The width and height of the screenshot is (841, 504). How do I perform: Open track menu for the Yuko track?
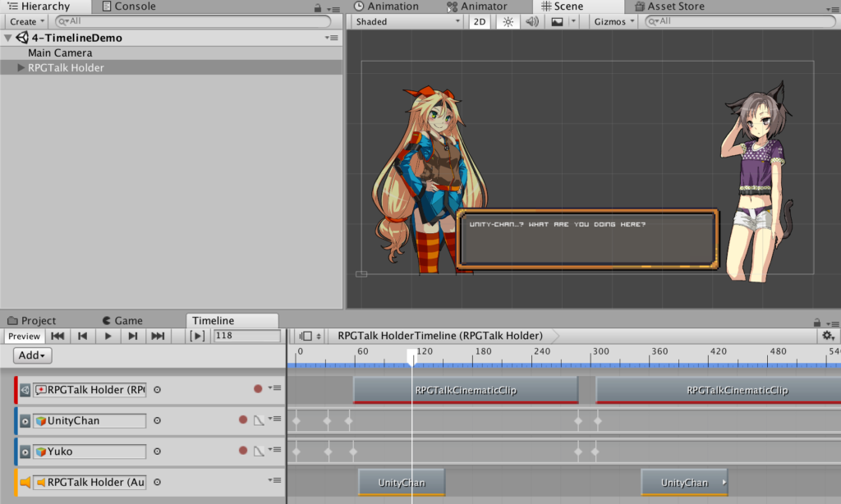pyautogui.click(x=274, y=450)
